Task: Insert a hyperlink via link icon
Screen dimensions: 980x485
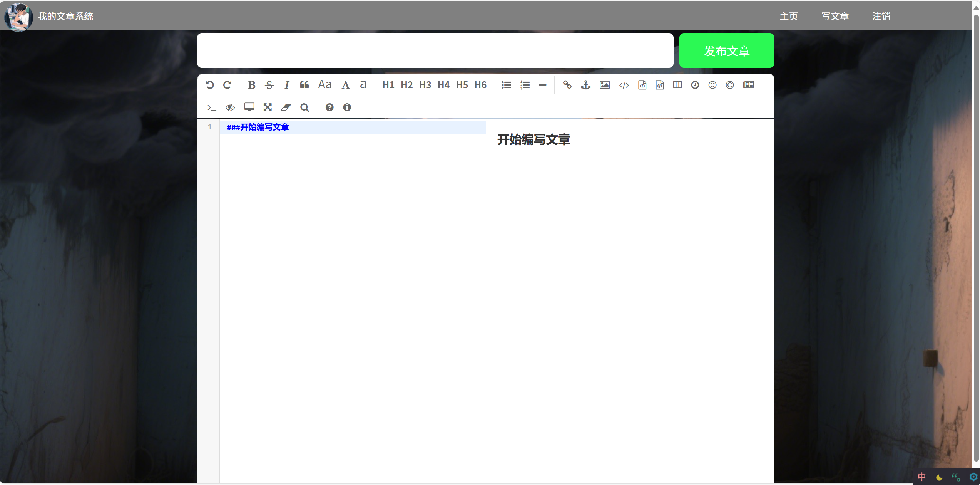Action: (x=567, y=85)
